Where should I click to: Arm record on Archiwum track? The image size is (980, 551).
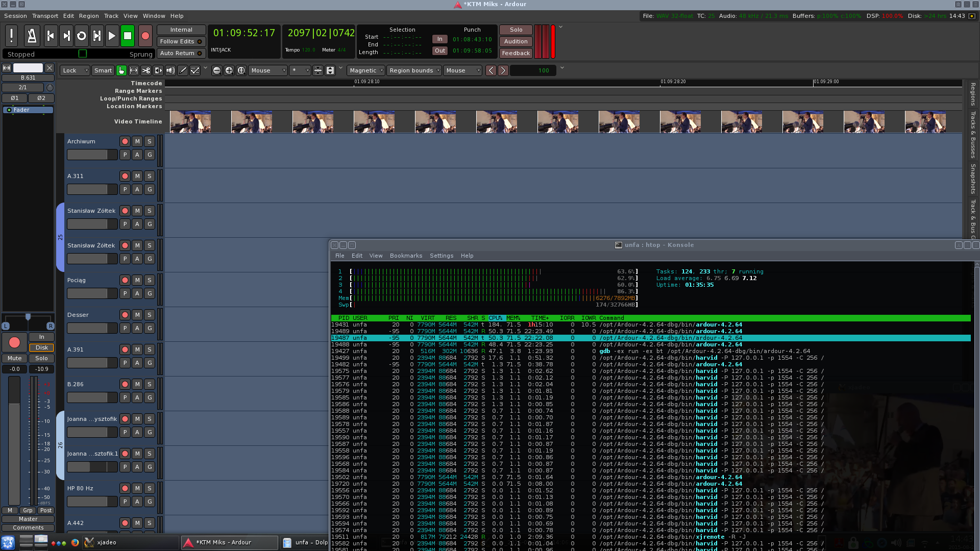(125, 141)
